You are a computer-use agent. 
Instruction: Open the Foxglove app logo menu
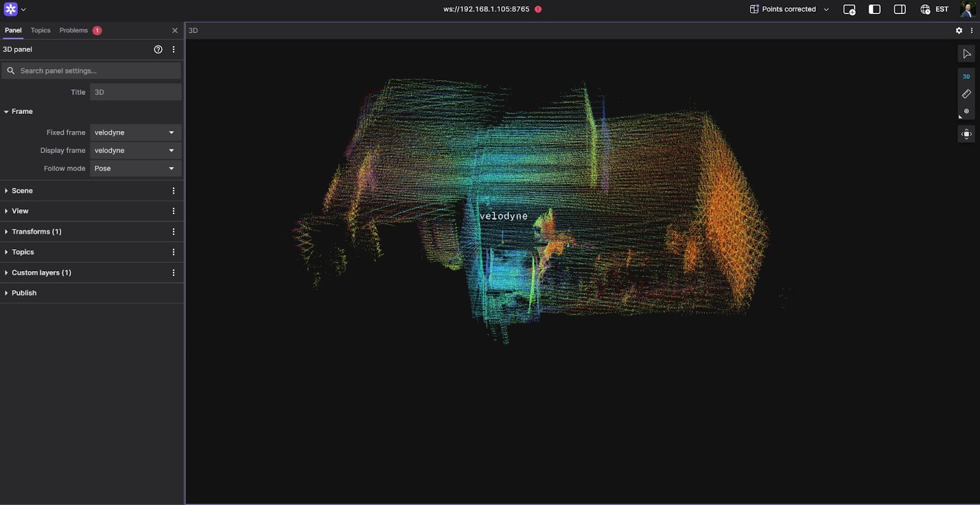[11, 10]
